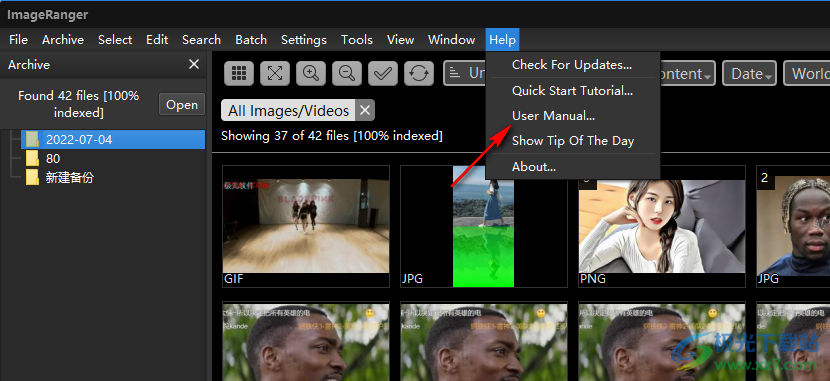The height and width of the screenshot is (381, 830).
Task: Close the Help menu
Action: (x=502, y=40)
